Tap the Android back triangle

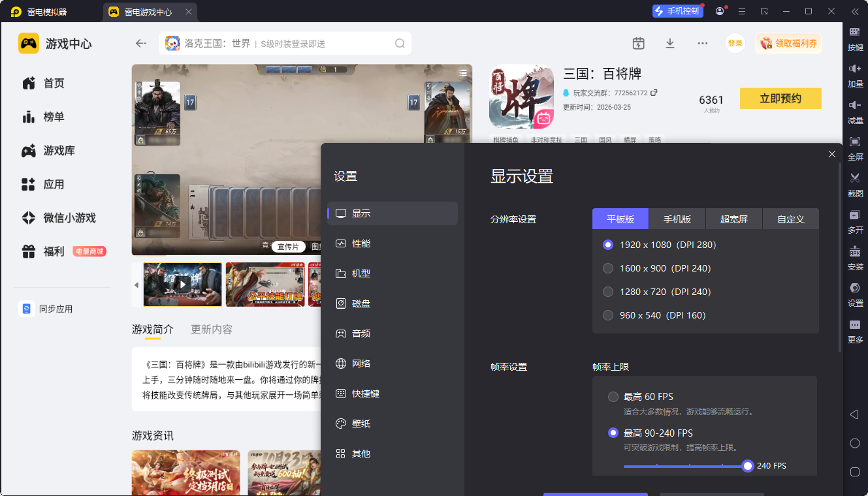pos(854,414)
